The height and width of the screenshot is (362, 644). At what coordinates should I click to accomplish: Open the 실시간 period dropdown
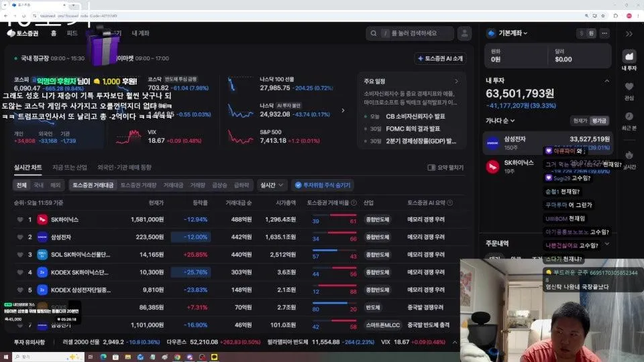pyautogui.click(x=272, y=185)
